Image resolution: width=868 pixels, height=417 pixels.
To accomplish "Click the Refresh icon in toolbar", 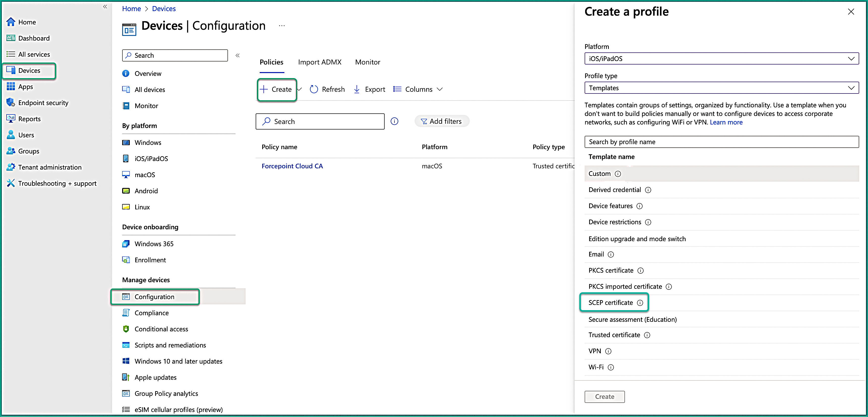I will point(314,89).
